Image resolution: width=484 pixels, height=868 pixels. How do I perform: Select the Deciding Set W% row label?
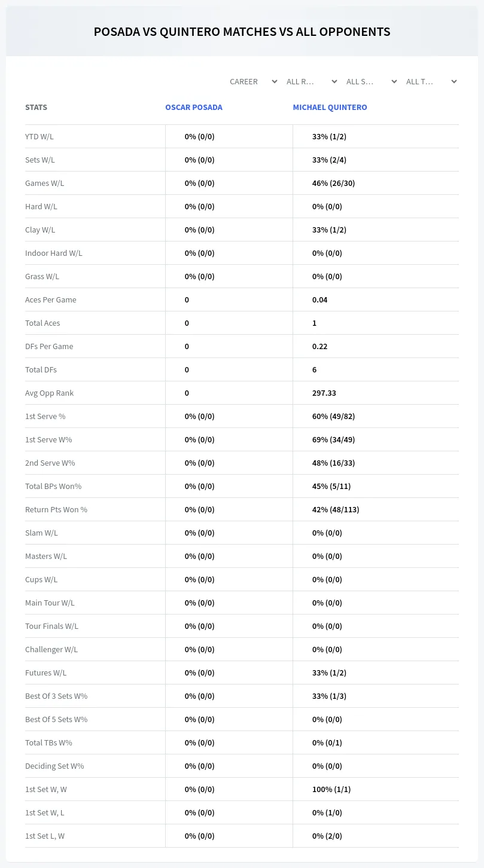(x=54, y=766)
